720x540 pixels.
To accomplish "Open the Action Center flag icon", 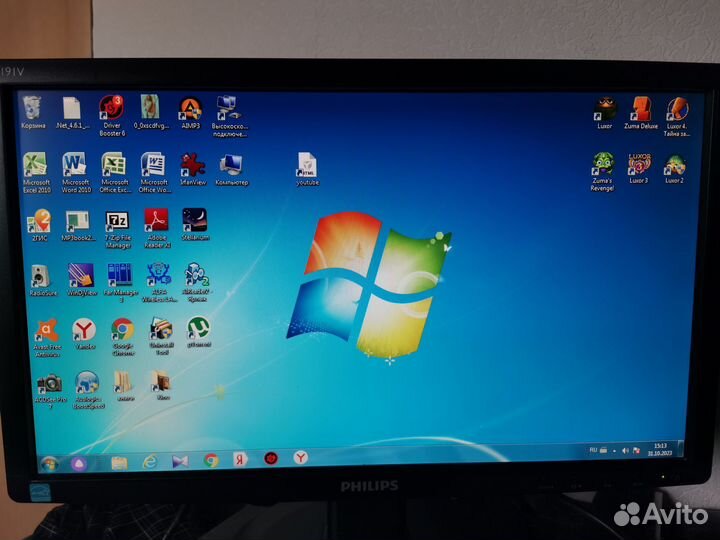I will click(636, 450).
